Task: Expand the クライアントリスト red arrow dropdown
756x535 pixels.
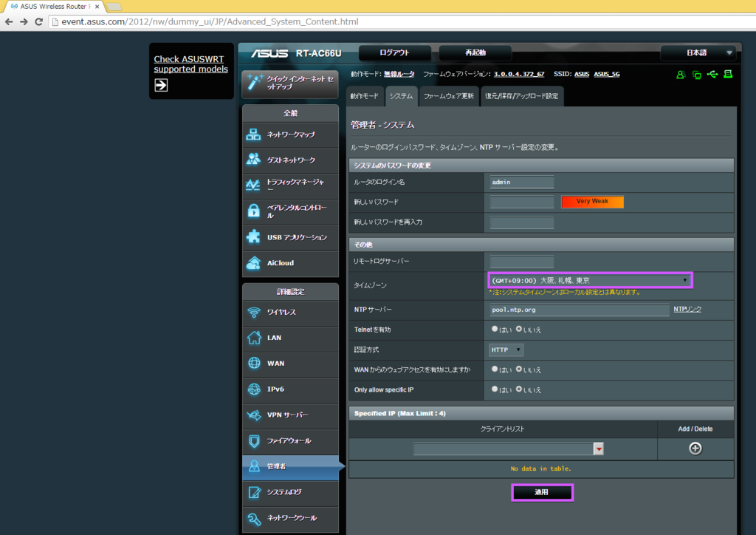Action: point(598,449)
